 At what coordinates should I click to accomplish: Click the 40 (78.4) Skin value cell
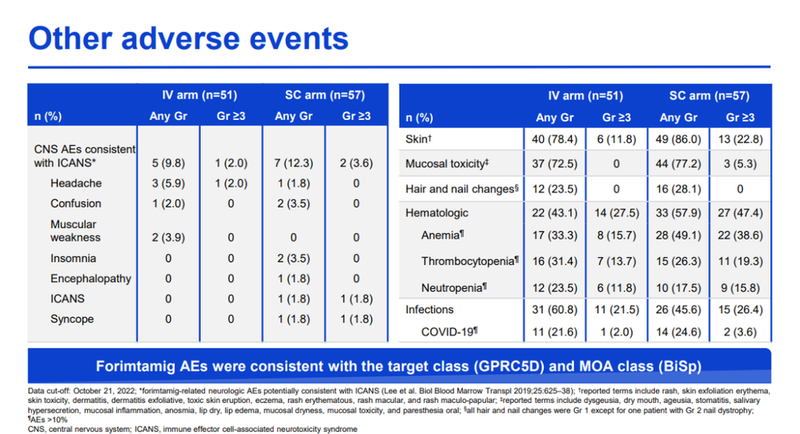click(556, 136)
